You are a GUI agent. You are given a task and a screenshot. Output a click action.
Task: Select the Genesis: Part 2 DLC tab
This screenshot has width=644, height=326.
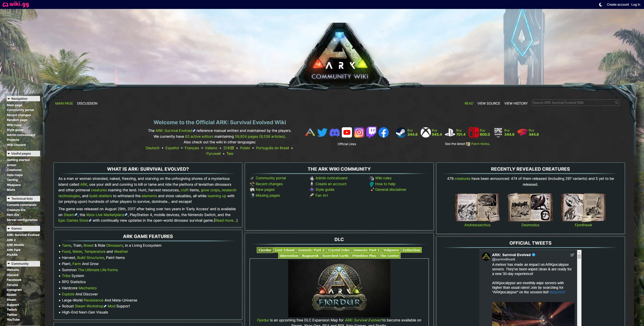(311, 250)
